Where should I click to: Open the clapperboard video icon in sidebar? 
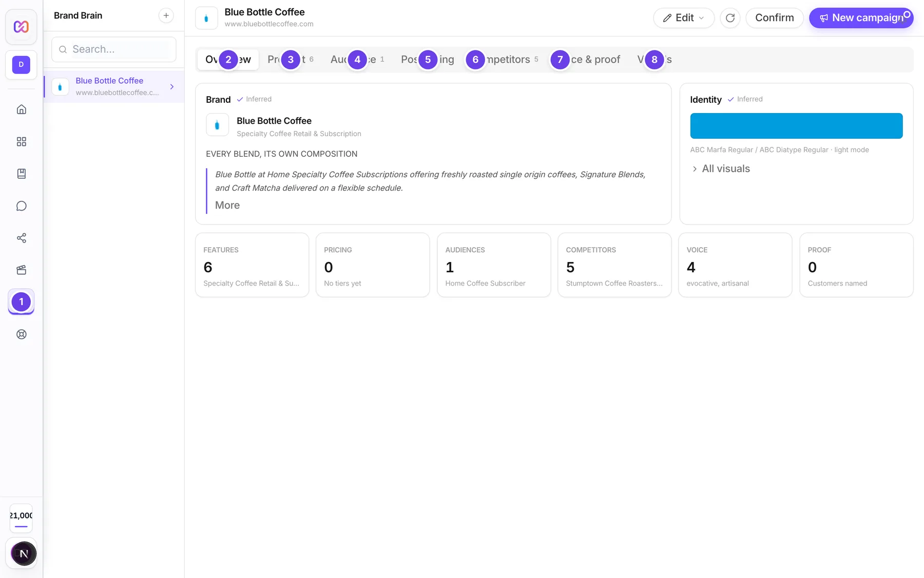(21, 270)
